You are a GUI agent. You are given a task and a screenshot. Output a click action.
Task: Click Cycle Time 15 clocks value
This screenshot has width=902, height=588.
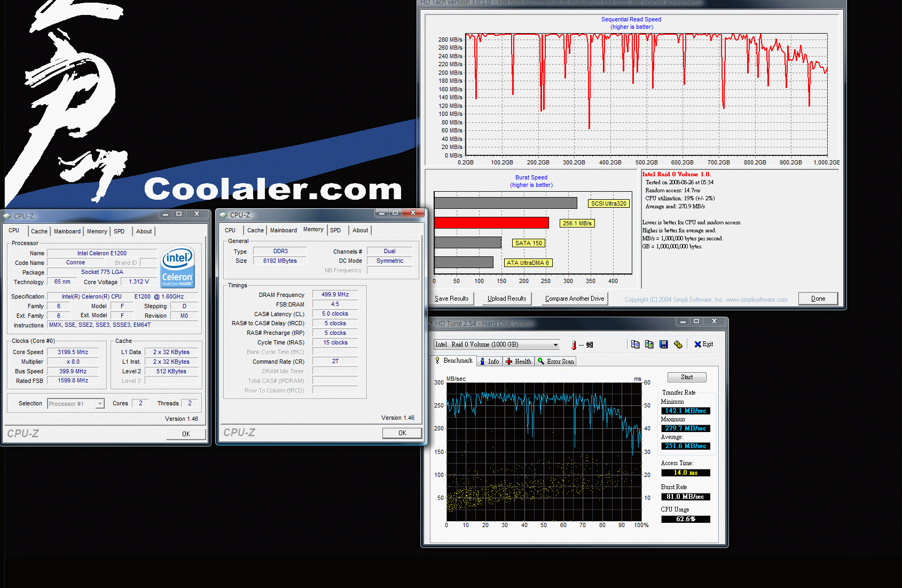tap(335, 342)
